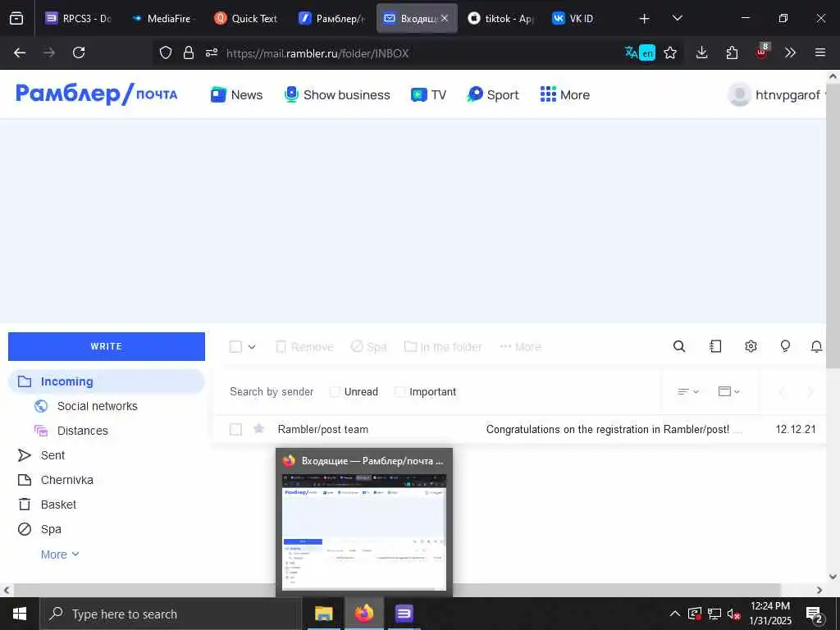Viewport: 840px width, 630px height.
Task: Click the muted volume tray icon
Action: (x=733, y=614)
